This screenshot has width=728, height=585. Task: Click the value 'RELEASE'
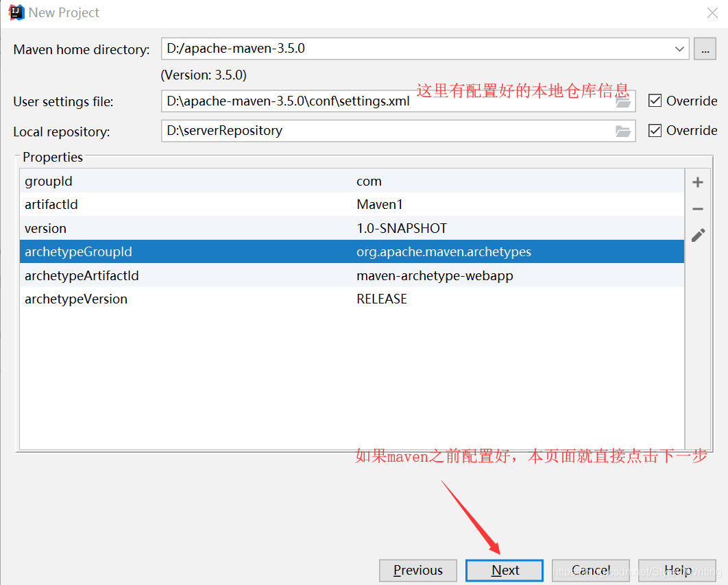pyautogui.click(x=382, y=299)
